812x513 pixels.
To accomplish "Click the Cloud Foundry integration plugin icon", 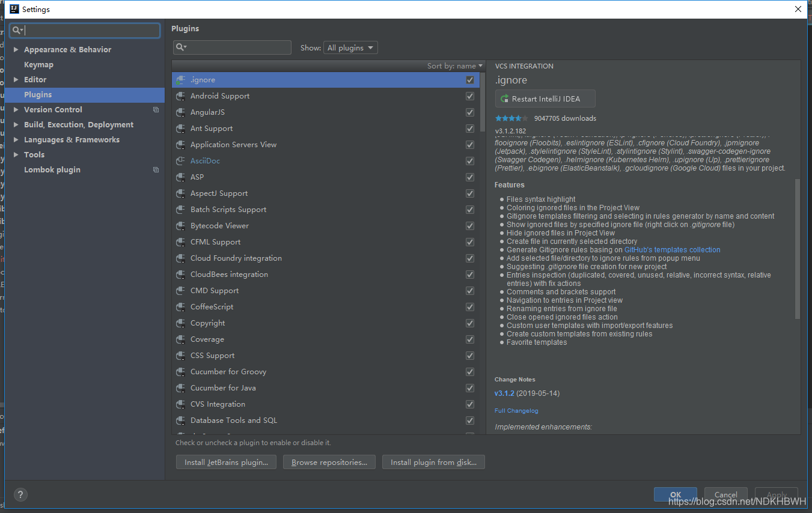I will 180,258.
